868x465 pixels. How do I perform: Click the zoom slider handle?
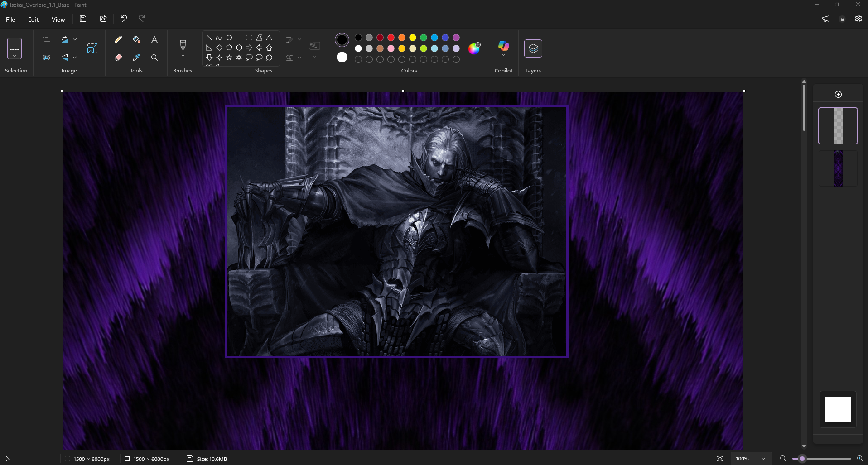pos(802,459)
